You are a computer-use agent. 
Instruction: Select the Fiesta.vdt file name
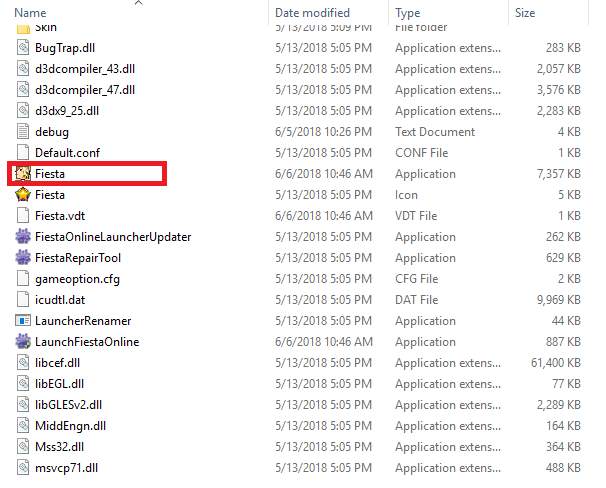60,216
